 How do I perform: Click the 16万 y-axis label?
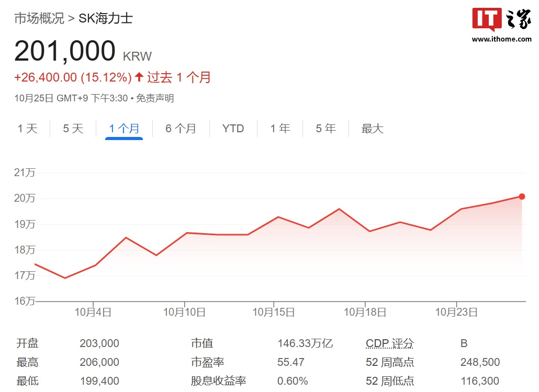(x=25, y=301)
